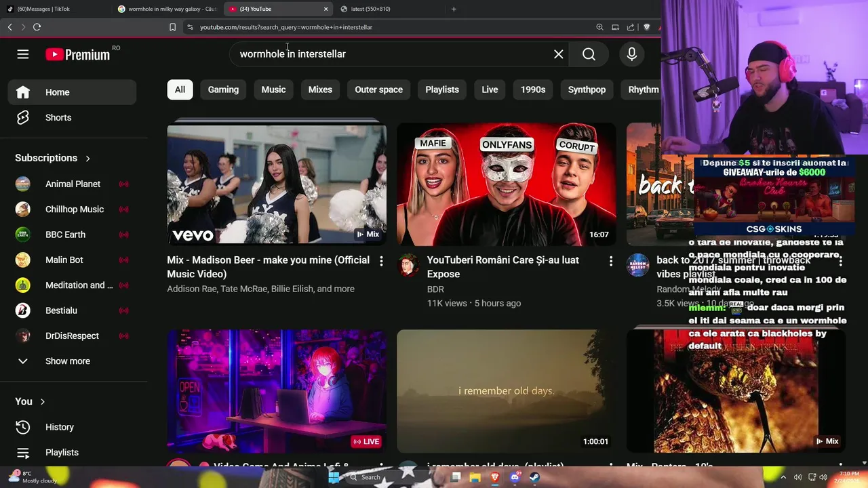Open the Malin Bot channel avatar

click(23, 260)
